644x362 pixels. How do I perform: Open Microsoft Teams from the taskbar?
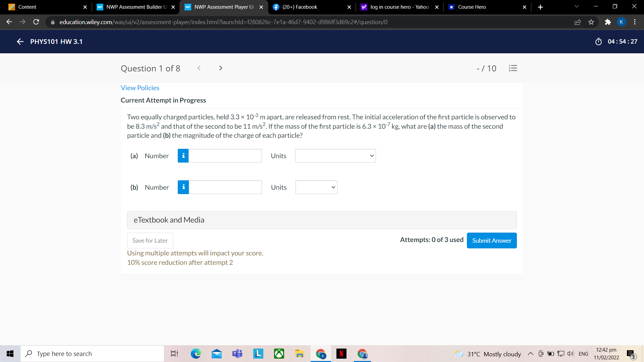pyautogui.click(x=237, y=353)
